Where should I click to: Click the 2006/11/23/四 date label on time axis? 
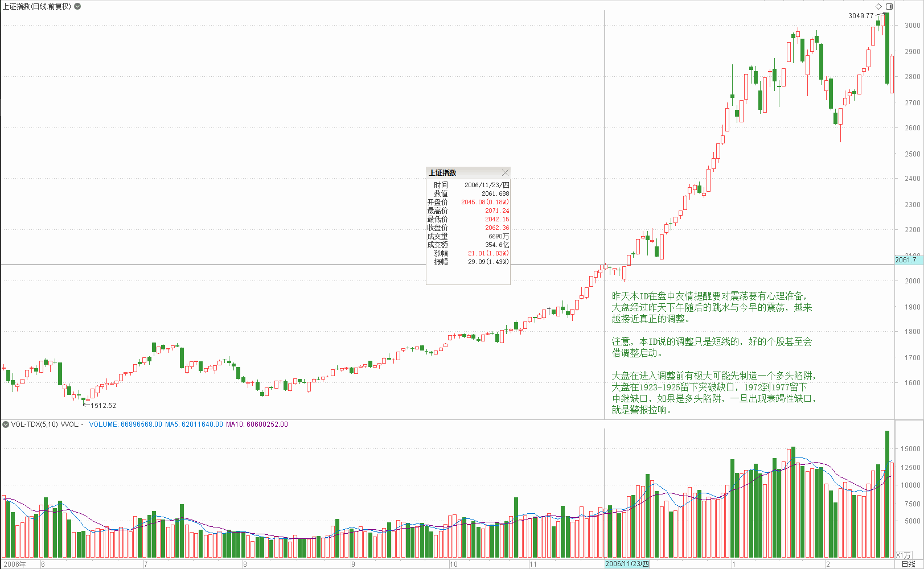[x=626, y=564]
